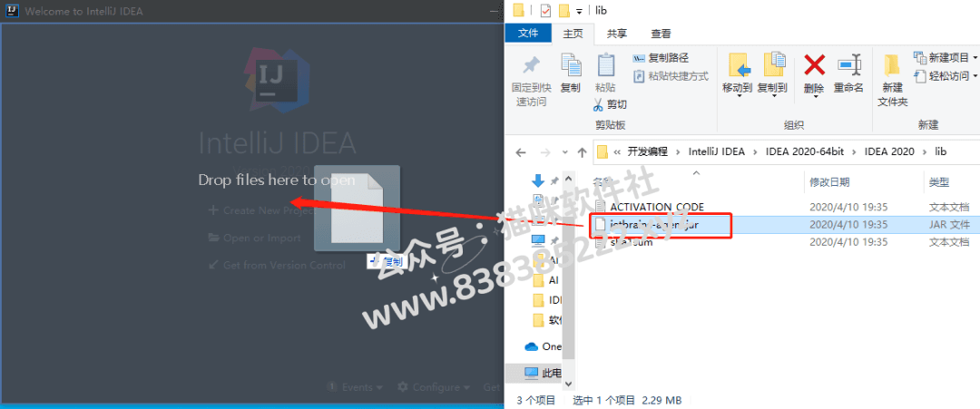Click the JAR 文件 type cell
The height and width of the screenshot is (409, 980).
tap(949, 224)
